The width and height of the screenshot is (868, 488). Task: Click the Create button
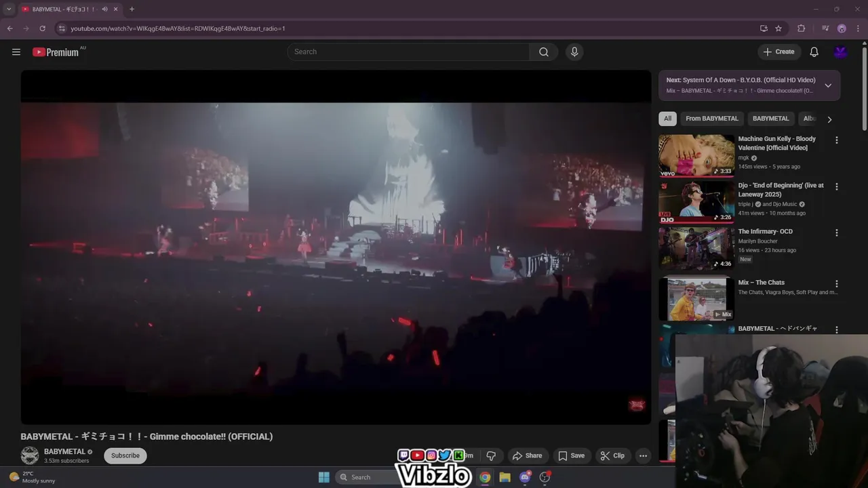[x=779, y=52]
